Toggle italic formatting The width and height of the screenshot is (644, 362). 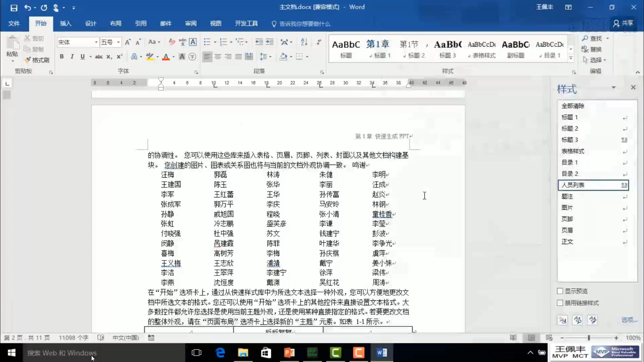(x=72, y=57)
